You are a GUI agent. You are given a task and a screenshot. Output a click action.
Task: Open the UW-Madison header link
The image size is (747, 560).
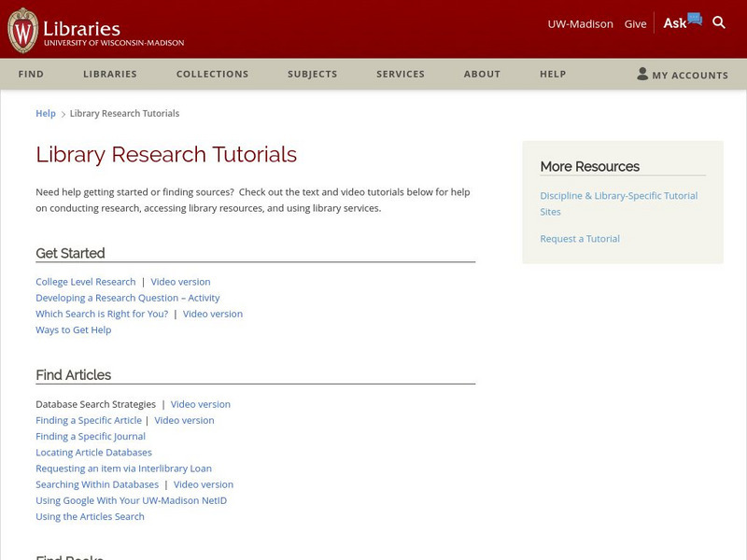pyautogui.click(x=580, y=23)
